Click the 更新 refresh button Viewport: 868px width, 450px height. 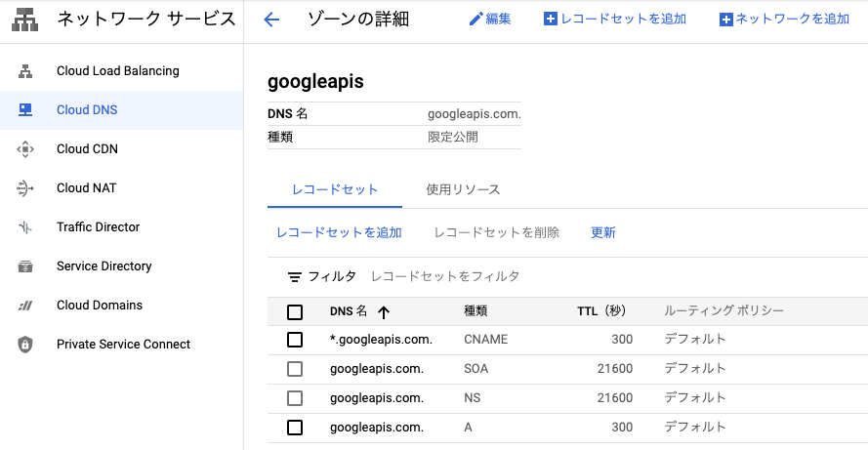602,232
